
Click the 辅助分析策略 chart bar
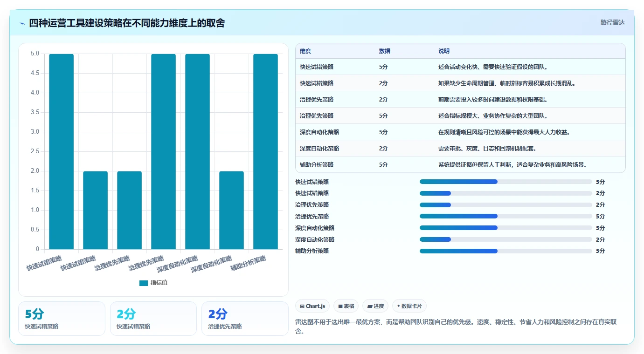click(265, 151)
